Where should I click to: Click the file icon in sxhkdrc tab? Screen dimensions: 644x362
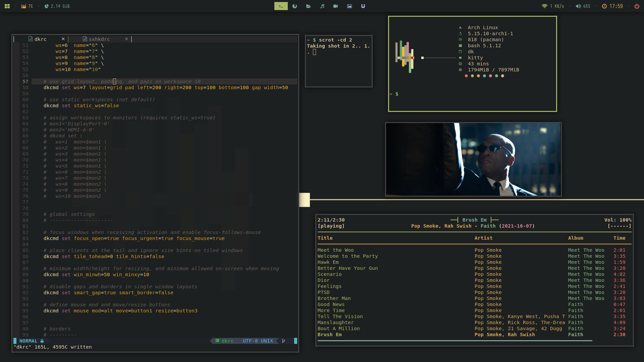coord(85,39)
